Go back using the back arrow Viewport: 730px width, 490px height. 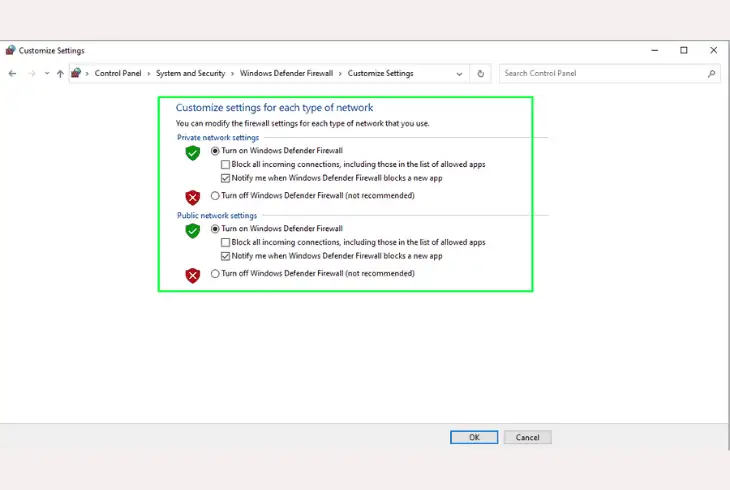[x=13, y=74]
